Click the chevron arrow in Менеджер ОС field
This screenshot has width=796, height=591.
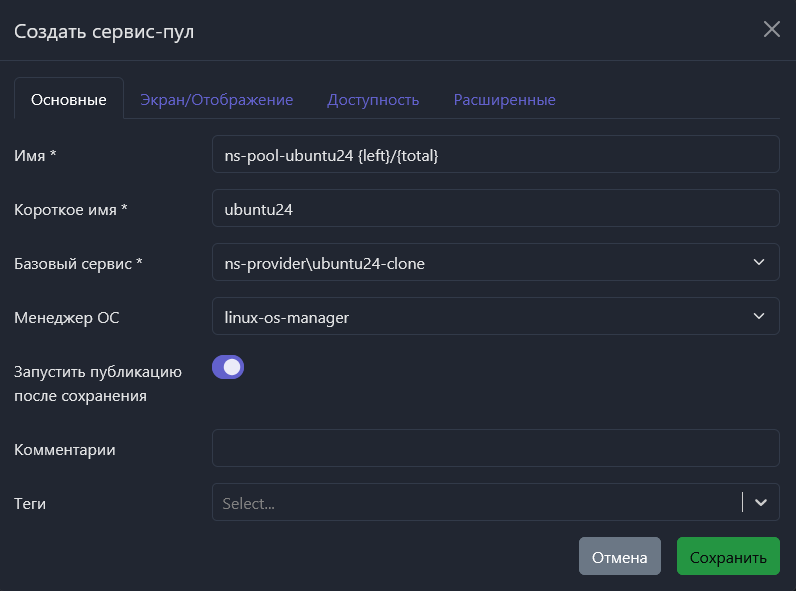coord(758,316)
